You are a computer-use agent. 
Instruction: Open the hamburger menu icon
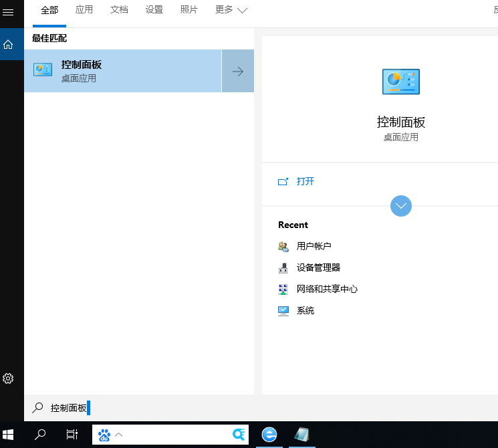coord(8,13)
